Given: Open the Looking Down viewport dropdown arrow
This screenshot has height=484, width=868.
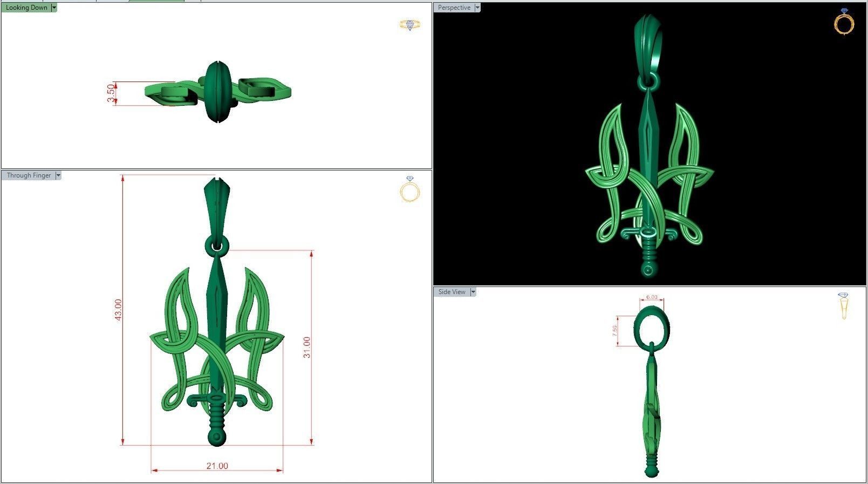Looking at the screenshot, I should (x=54, y=8).
